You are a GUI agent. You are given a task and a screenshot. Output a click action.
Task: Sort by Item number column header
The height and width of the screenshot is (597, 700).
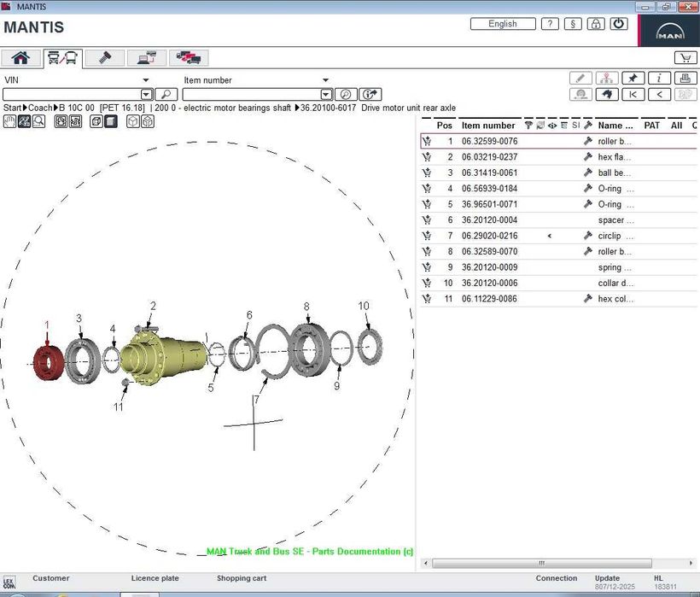pos(488,126)
